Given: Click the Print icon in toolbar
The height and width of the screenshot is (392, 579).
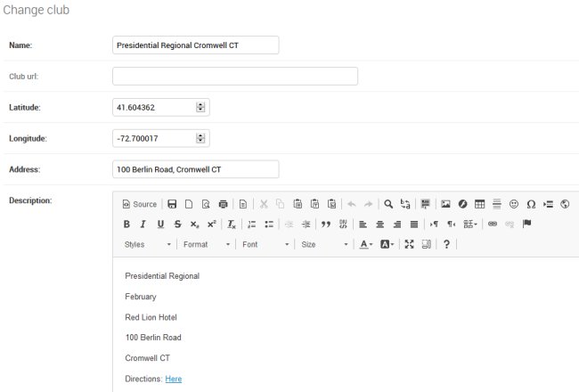Looking at the screenshot, I should [x=223, y=204].
